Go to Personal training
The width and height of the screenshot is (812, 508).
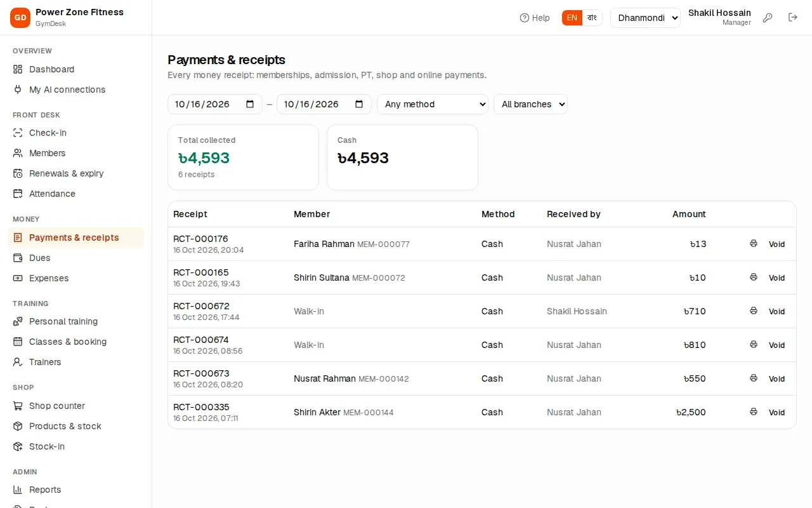click(76, 321)
